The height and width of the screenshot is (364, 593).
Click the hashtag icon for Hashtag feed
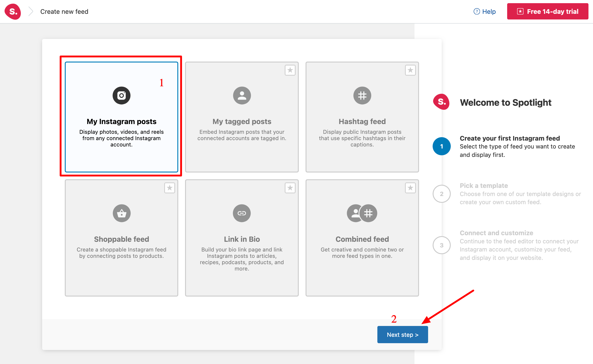pos(362,96)
